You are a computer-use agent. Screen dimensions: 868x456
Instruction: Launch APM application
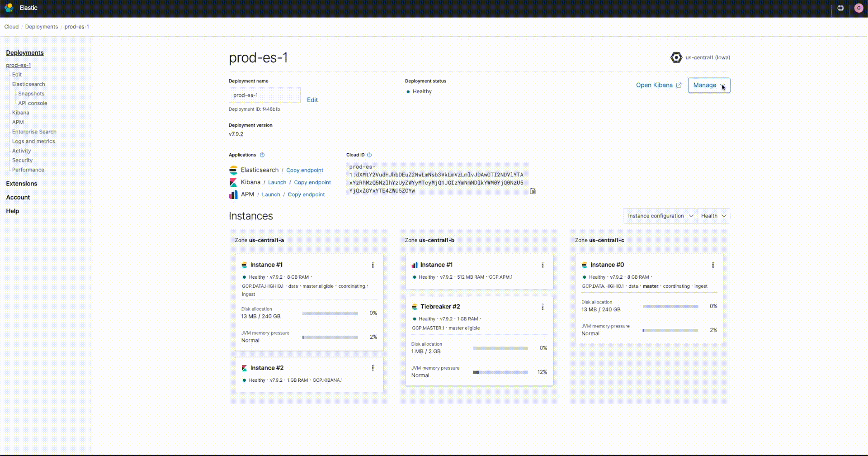[x=271, y=195]
